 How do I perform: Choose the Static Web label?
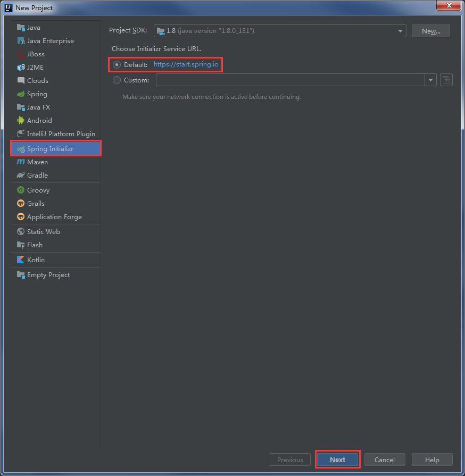click(44, 232)
